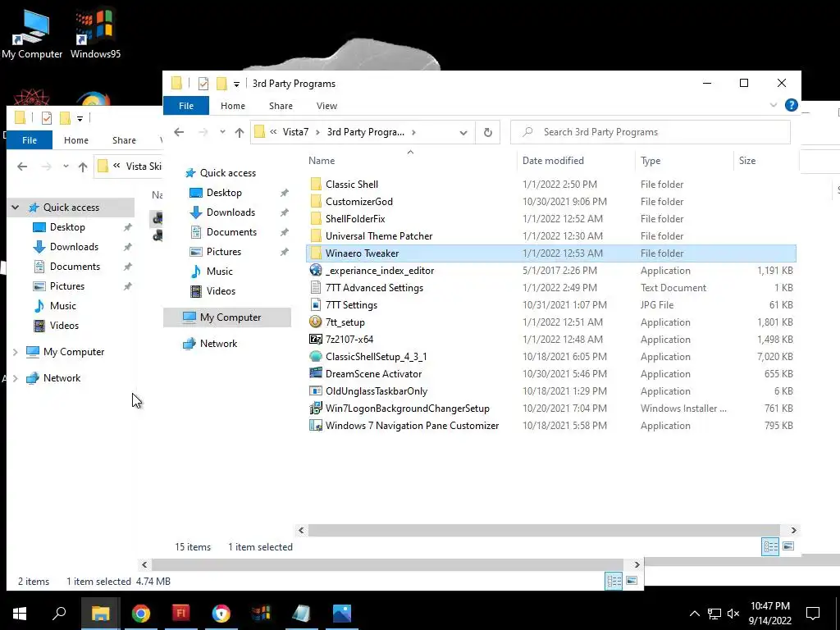Refresh the 3rd Party Programs folder view

[x=487, y=132]
